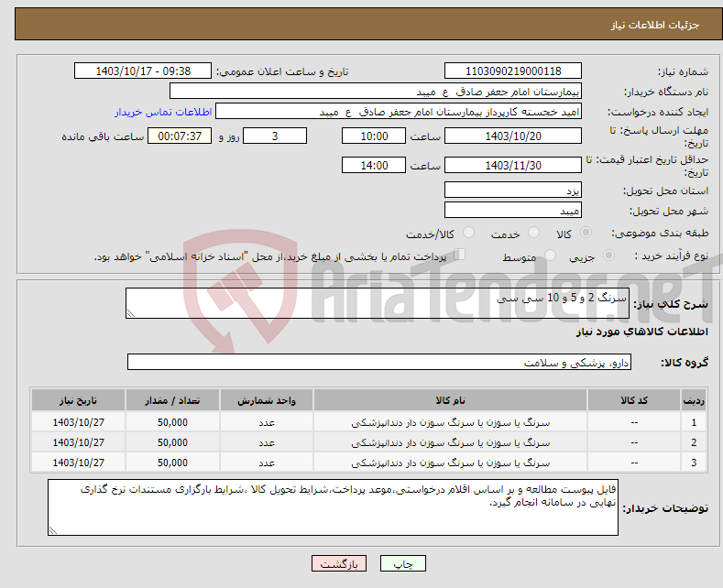Toggle the اسناد خزانه اسلامی payment checkbox
The height and width of the screenshot is (588, 723).
pyautogui.click(x=460, y=255)
